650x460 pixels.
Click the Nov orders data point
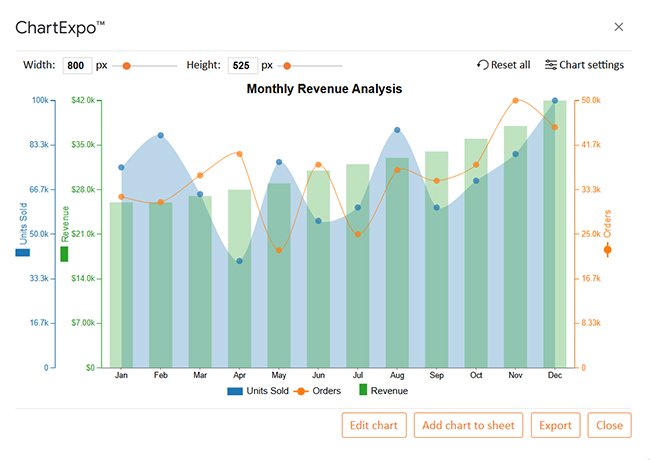tap(515, 101)
